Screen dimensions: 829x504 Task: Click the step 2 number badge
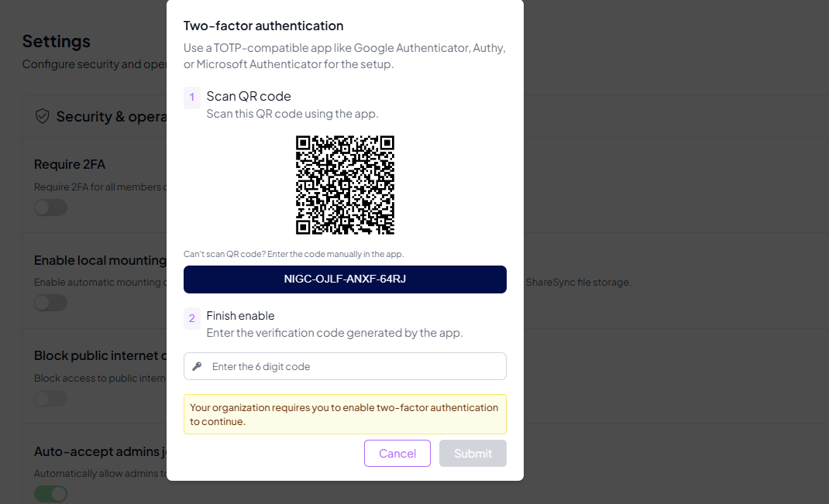coord(192,317)
